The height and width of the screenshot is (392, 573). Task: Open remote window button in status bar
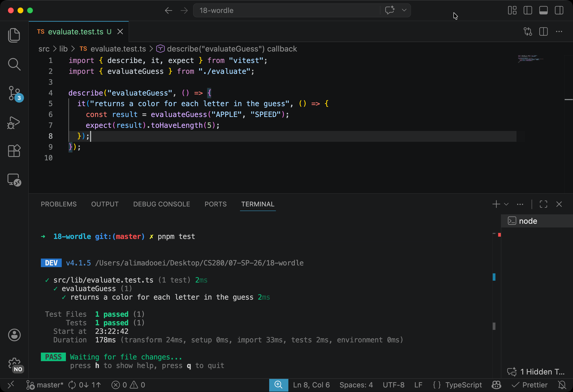pyautogui.click(x=11, y=385)
